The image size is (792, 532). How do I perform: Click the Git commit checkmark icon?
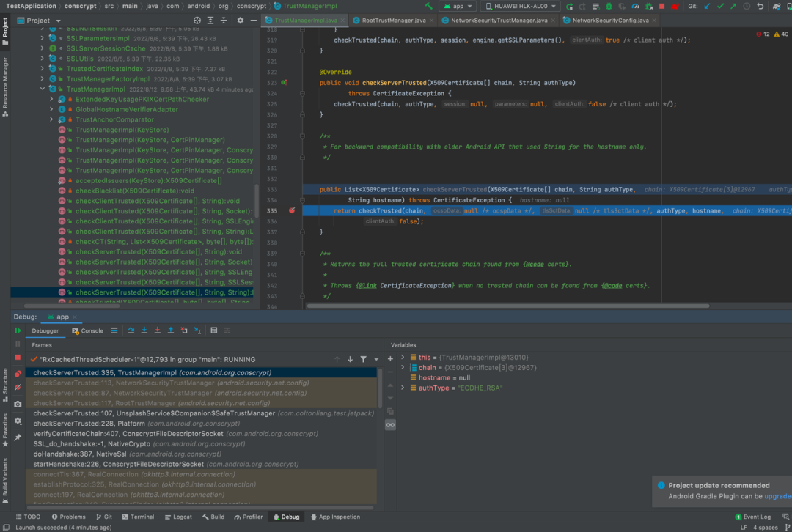tap(720, 6)
